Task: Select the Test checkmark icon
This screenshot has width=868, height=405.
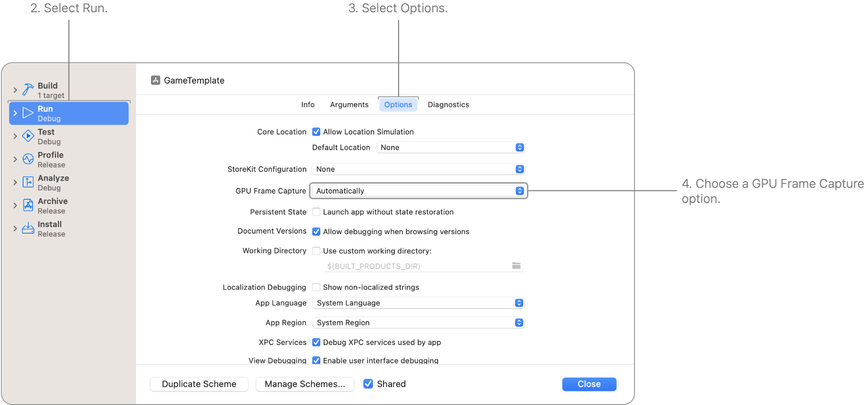Action: pos(27,135)
